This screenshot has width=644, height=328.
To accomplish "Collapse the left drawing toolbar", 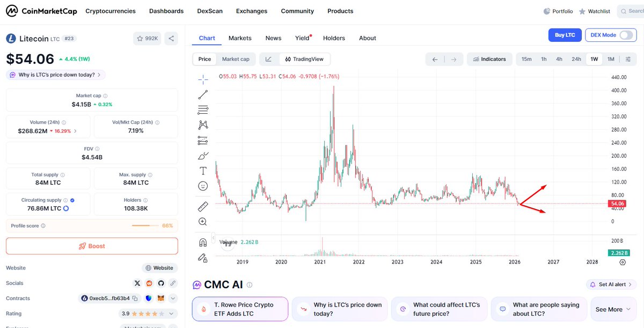I will point(213,238).
